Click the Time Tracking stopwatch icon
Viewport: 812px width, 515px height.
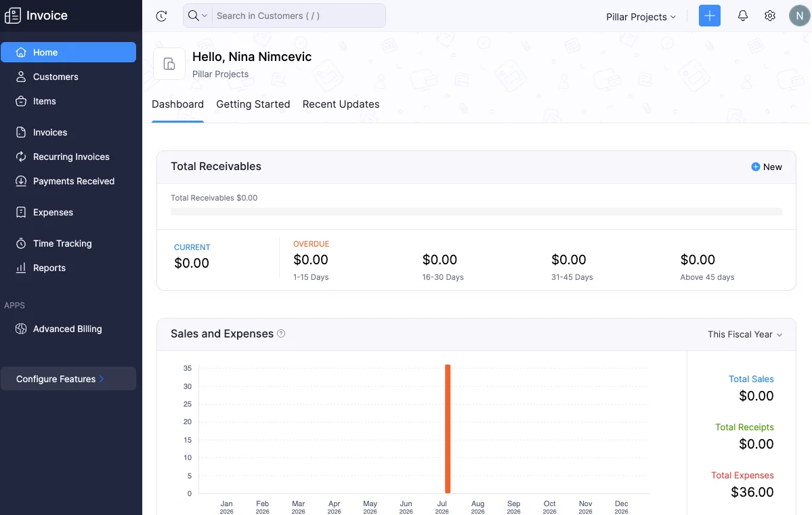[x=21, y=243]
